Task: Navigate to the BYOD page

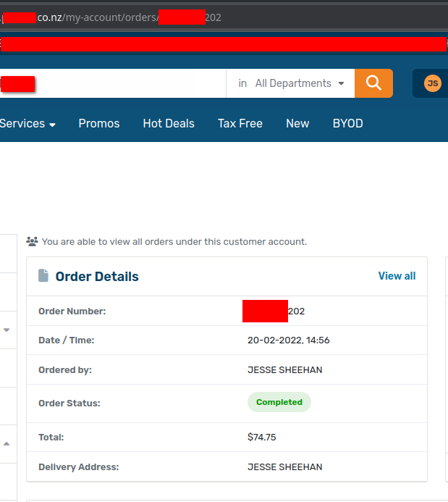Action: 347,124
